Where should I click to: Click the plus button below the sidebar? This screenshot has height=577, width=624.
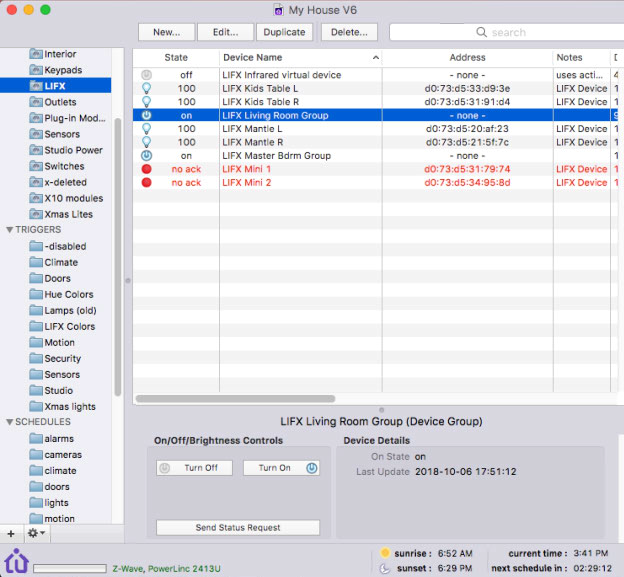11,534
